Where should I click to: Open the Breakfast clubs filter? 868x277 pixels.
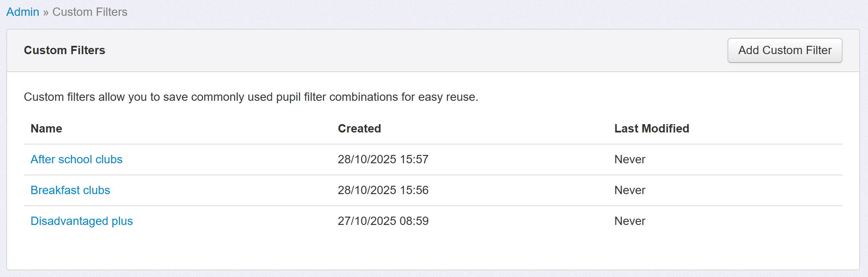click(x=70, y=190)
